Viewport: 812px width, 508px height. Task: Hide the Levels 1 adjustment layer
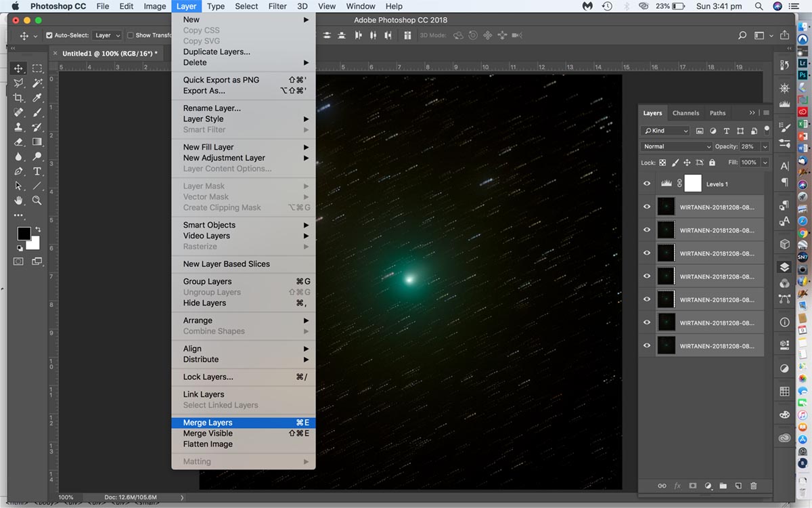point(647,184)
